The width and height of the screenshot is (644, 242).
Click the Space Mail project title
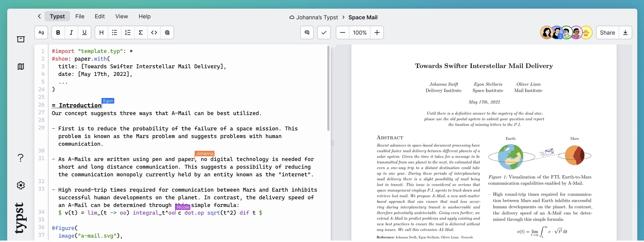(x=363, y=17)
